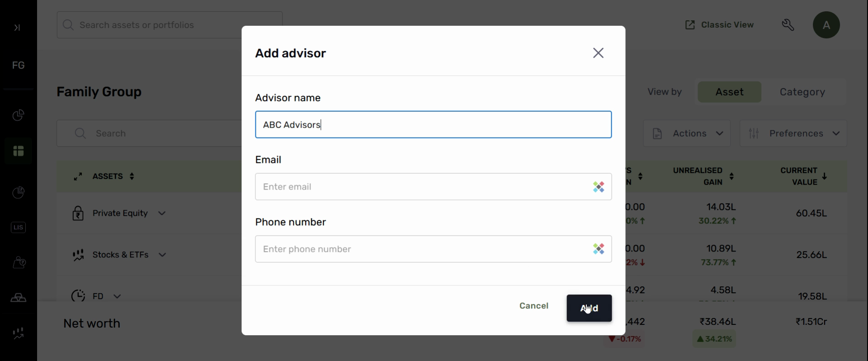Open the Actions dropdown
This screenshot has height=361, width=868.
tap(687, 133)
